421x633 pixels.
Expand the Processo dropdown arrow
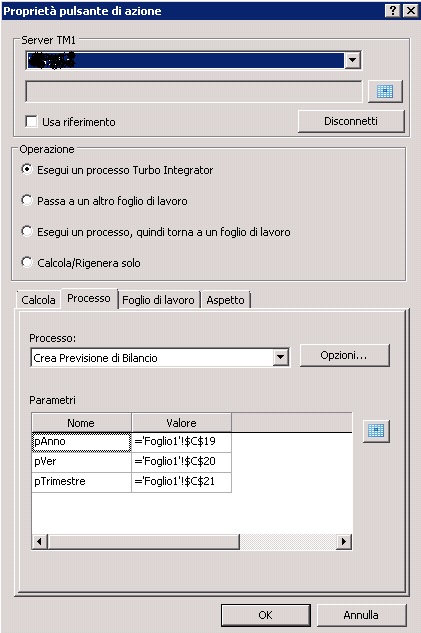(x=281, y=357)
